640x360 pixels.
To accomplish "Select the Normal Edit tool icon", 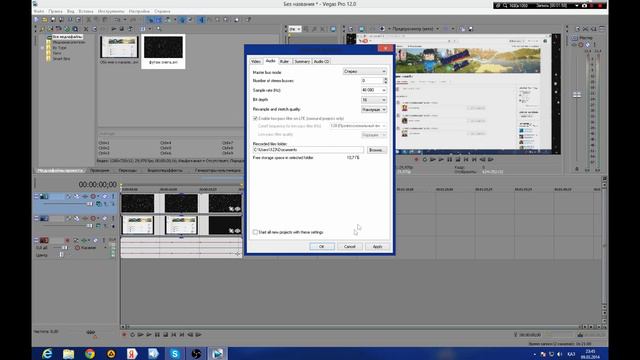I will [201, 20].
